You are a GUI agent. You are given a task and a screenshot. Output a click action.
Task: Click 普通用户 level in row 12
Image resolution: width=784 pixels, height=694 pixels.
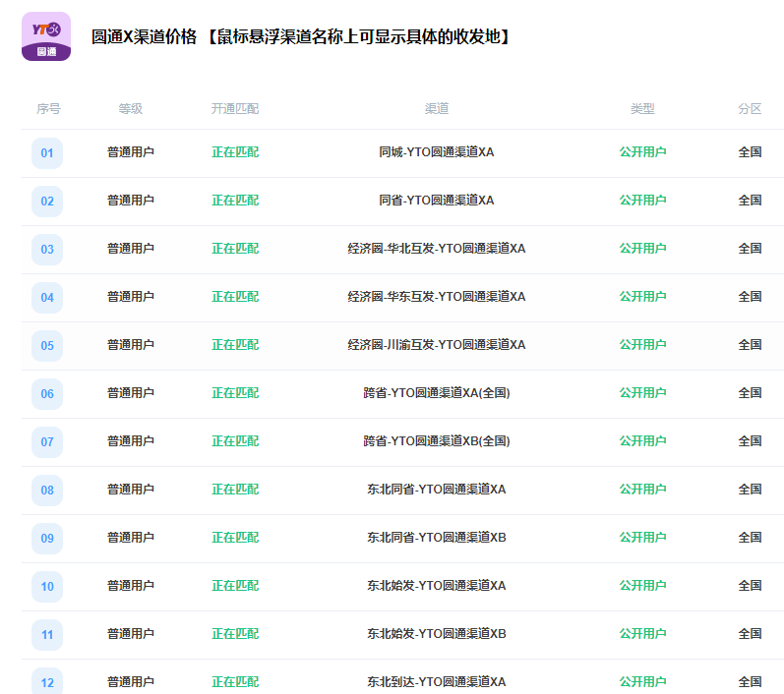(x=131, y=682)
